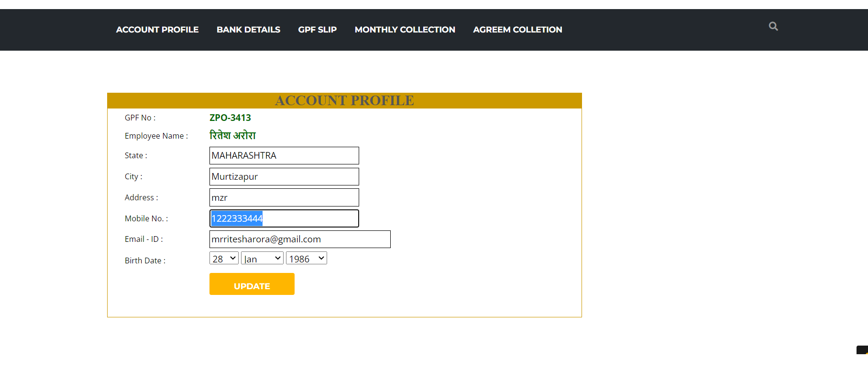Screen dimensions: 868x380
Task: Click the Mobile No. input field
Action: (284, 218)
